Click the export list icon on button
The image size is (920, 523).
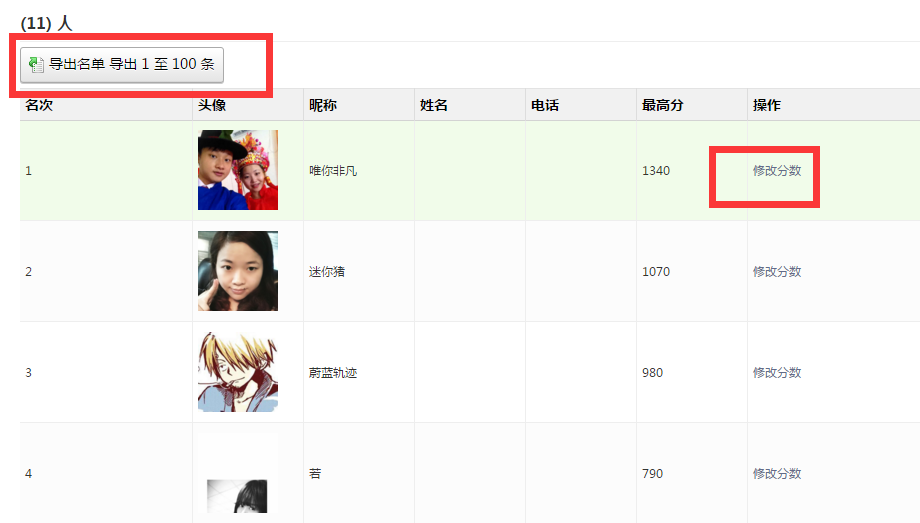(x=36, y=65)
